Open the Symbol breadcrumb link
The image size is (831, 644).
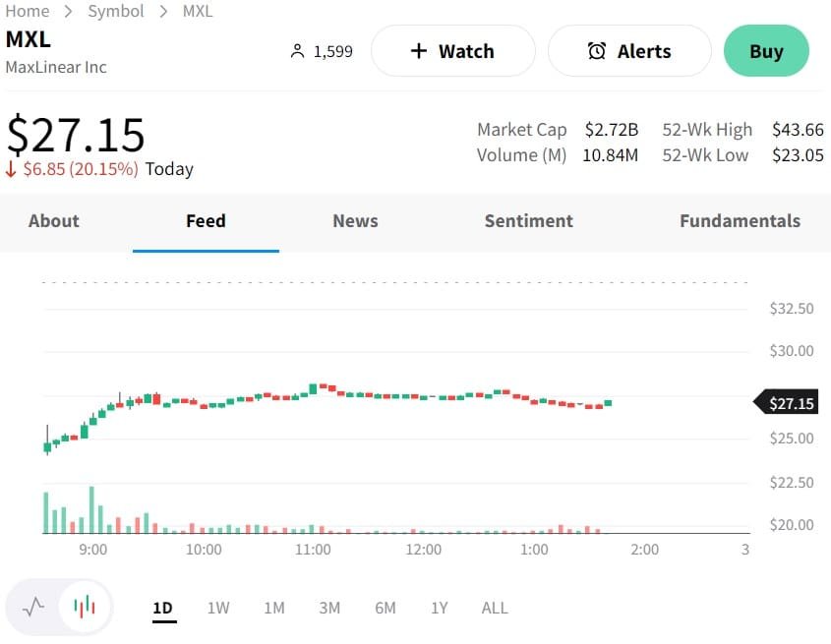click(116, 12)
